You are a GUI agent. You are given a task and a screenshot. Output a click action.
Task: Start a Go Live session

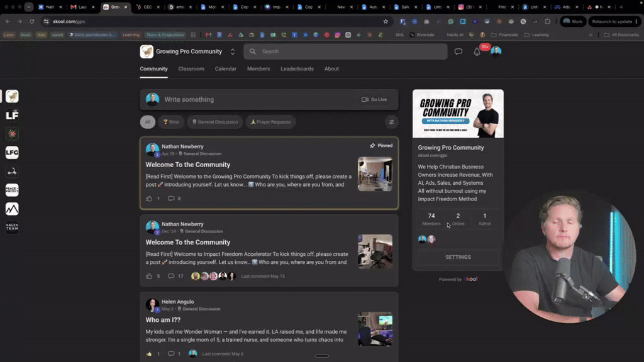point(374,99)
